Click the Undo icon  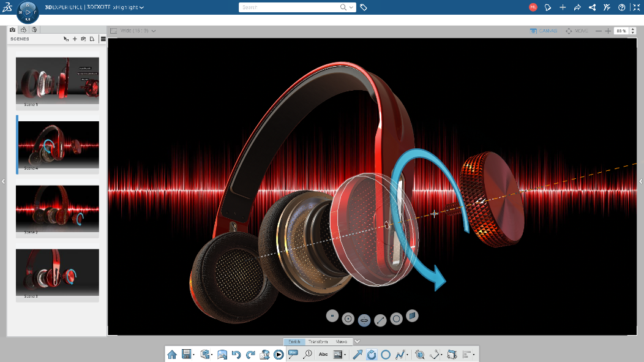point(236,354)
